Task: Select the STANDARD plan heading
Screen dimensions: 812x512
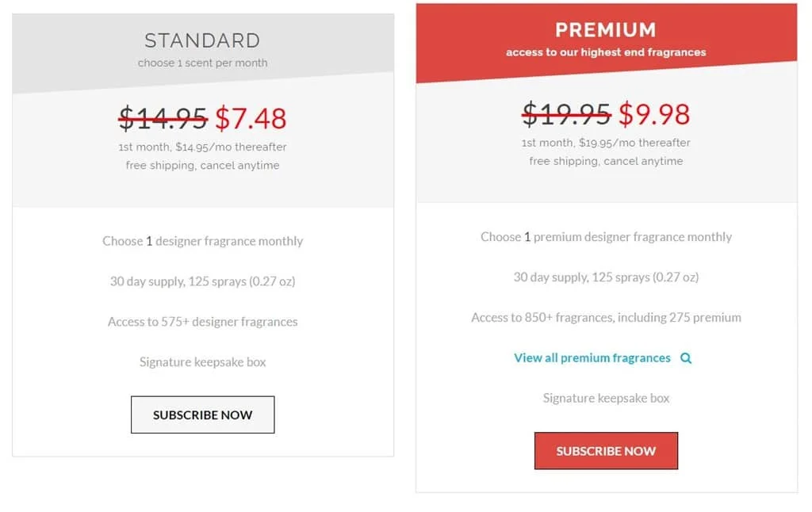Action: 202,40
